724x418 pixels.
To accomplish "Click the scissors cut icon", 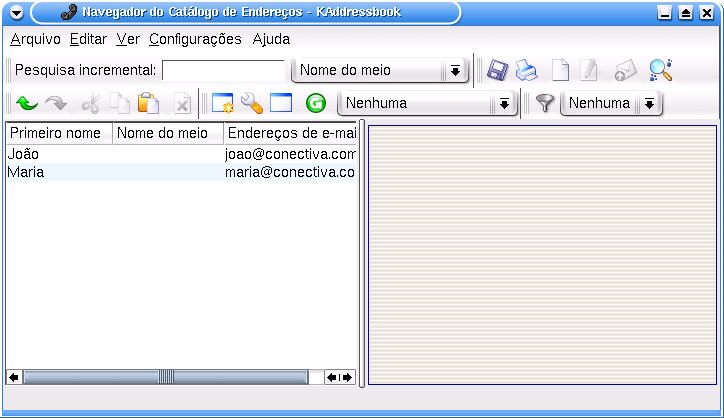I will pyautogui.click(x=90, y=103).
